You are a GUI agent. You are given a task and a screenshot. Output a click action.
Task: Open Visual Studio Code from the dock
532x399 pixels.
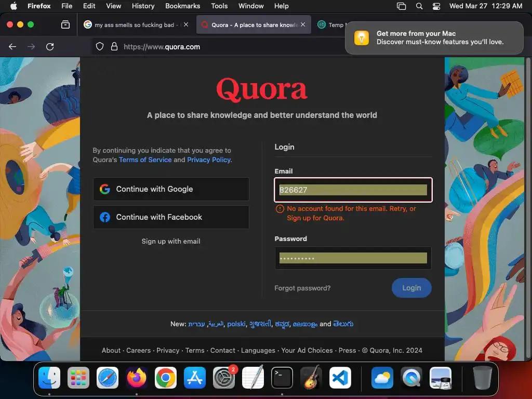coord(340,378)
